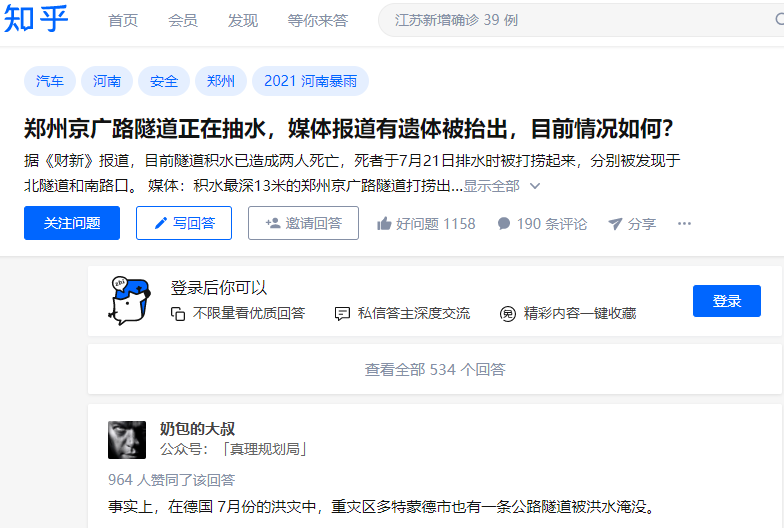Open 查看全部 534 个回答
784x528 pixels.
point(435,370)
